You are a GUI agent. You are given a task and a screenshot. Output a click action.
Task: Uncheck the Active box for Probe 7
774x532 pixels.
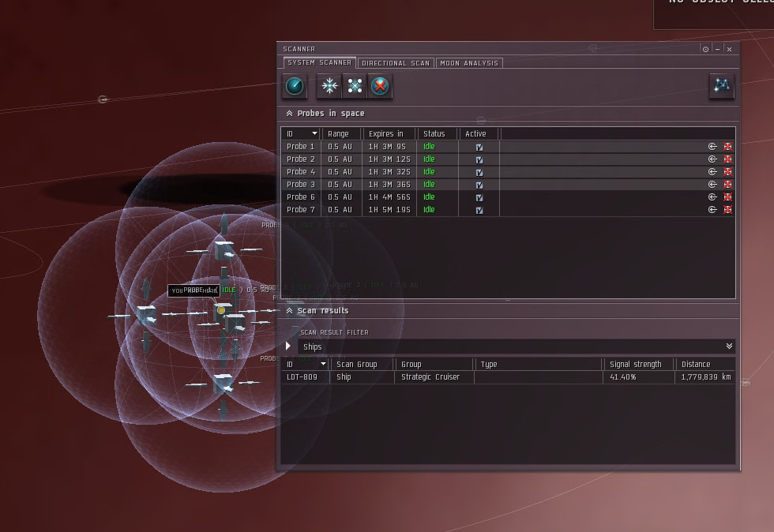coord(479,210)
